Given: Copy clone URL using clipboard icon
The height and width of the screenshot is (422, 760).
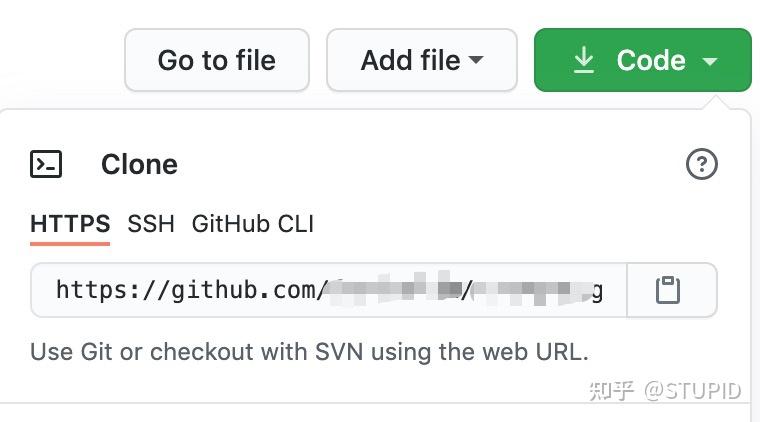Looking at the screenshot, I should [668, 290].
